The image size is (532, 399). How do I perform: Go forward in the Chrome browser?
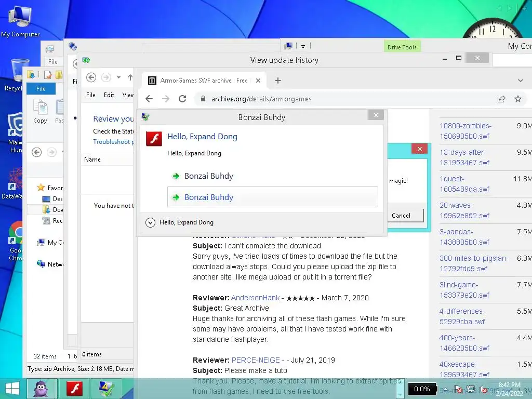point(166,99)
